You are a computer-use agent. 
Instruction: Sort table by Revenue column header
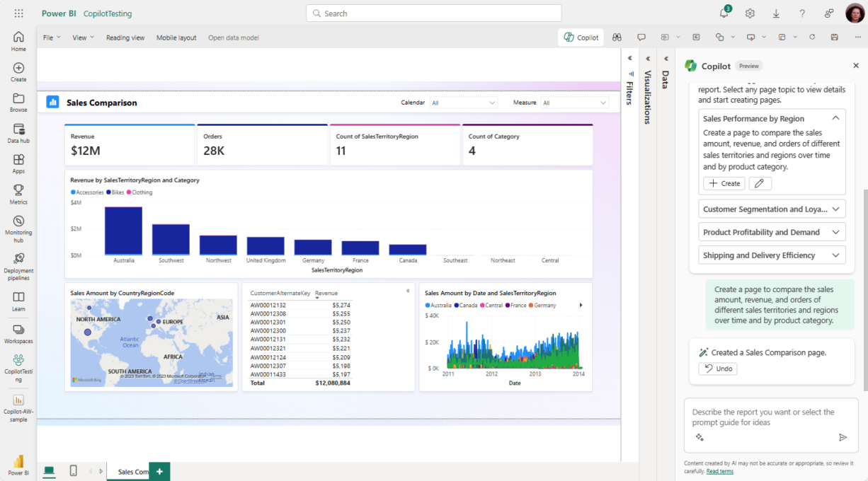326,293
